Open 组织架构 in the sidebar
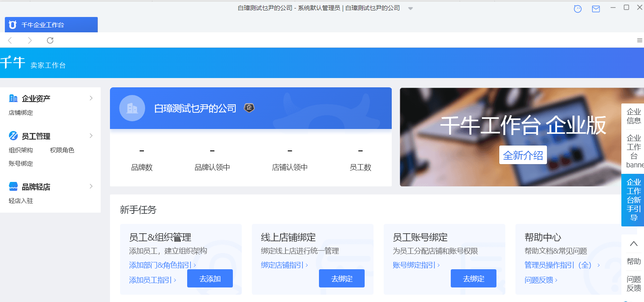644x302 pixels. tap(21, 150)
